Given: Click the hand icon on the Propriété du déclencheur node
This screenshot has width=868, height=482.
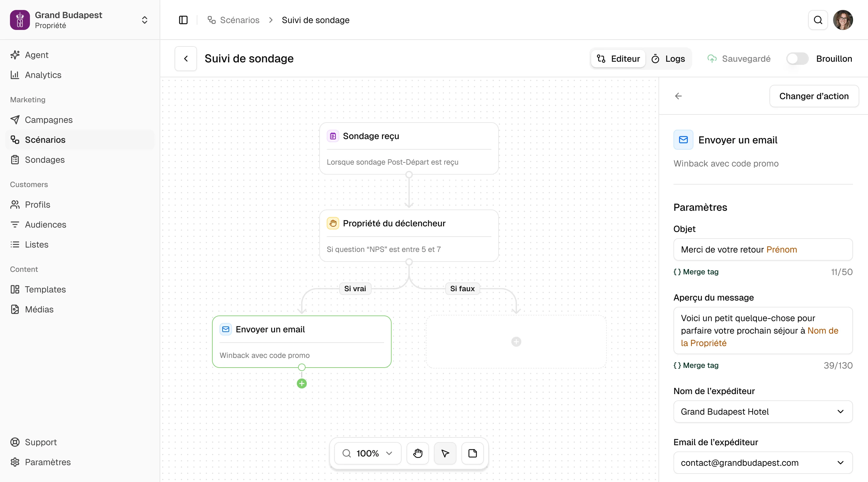Looking at the screenshot, I should (333, 223).
